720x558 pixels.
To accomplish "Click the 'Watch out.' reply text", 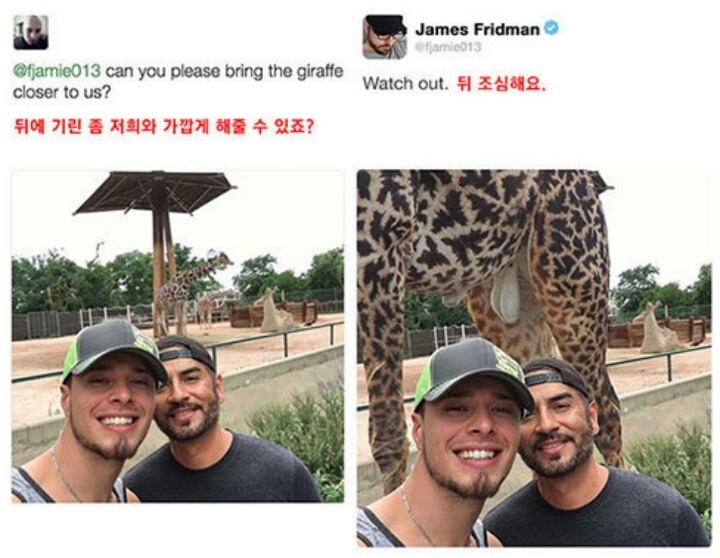I will [x=405, y=84].
